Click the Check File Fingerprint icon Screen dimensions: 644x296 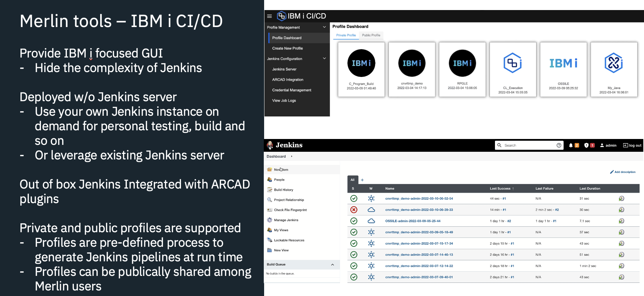point(270,210)
